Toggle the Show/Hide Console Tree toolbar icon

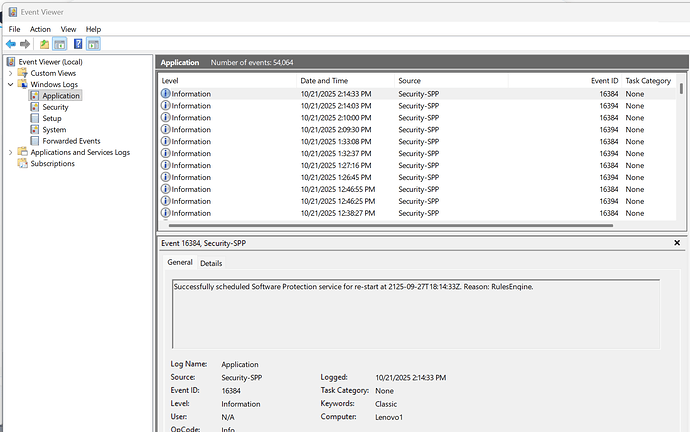(59, 44)
